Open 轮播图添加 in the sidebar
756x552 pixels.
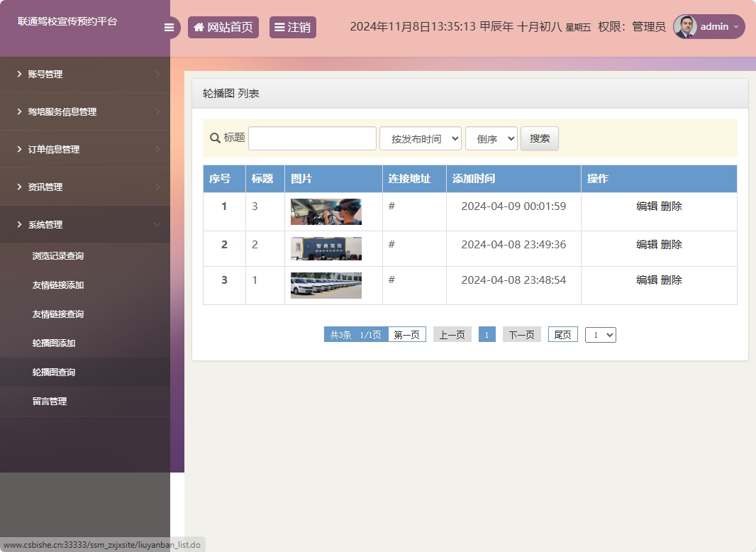click(x=54, y=343)
